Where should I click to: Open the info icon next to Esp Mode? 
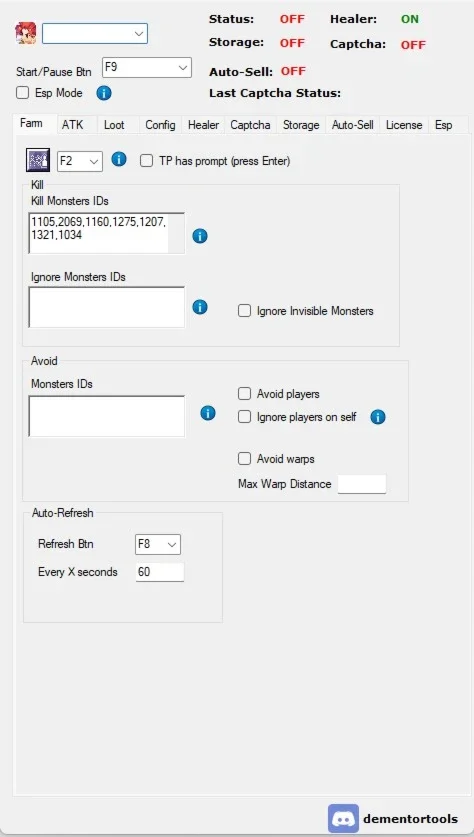(x=104, y=93)
